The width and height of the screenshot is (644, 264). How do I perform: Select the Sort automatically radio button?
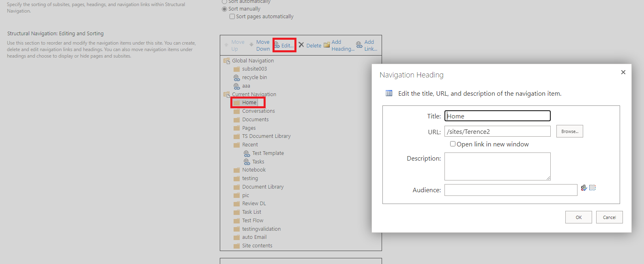(224, 2)
